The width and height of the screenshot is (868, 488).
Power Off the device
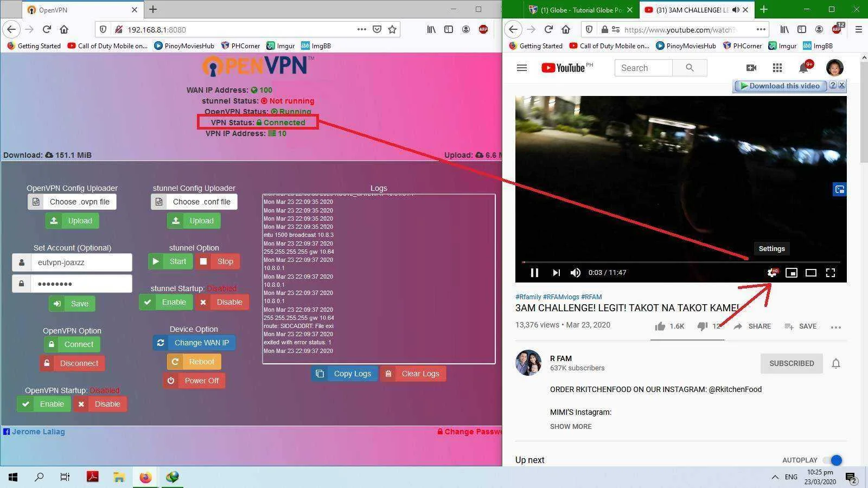(x=194, y=381)
